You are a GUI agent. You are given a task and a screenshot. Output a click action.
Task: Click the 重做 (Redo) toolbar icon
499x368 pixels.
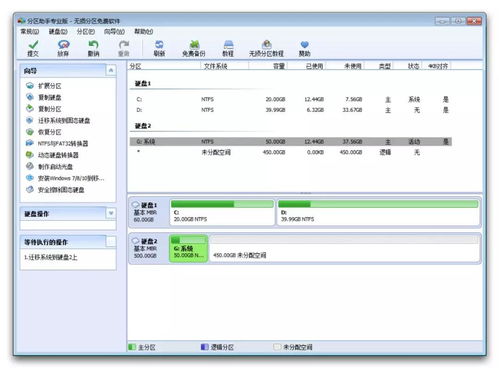124,45
